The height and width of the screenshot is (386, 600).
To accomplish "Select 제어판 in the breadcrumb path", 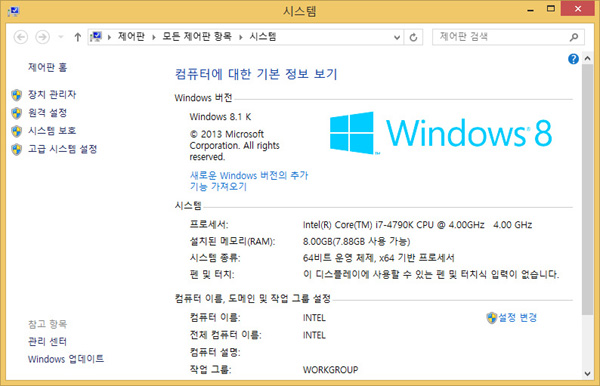I will click(131, 37).
